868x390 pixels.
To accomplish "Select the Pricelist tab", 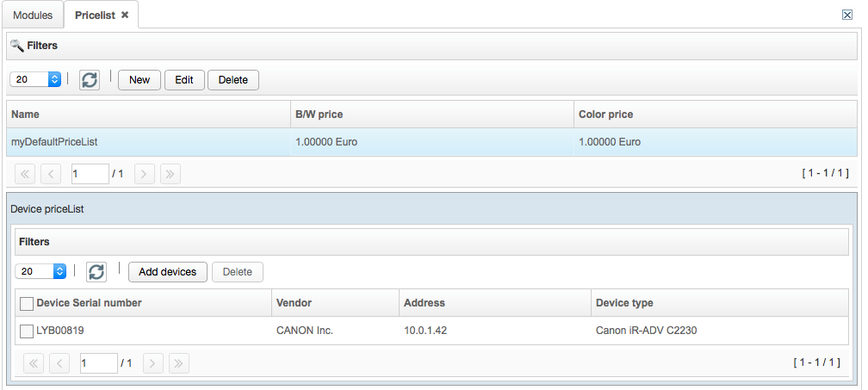I will [x=96, y=15].
